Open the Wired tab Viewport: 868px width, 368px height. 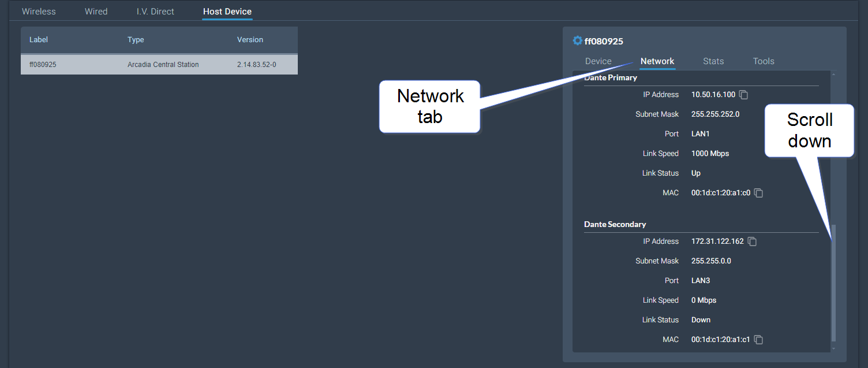pos(96,12)
